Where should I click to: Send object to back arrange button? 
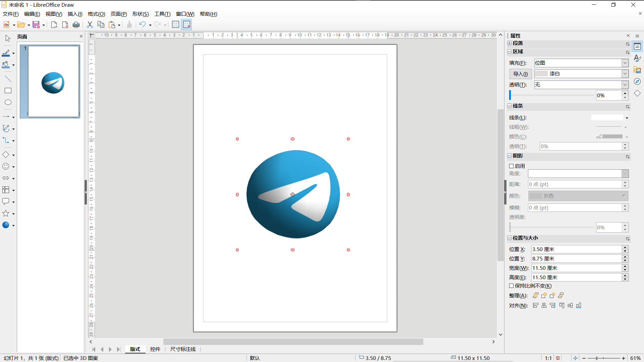[561, 295]
